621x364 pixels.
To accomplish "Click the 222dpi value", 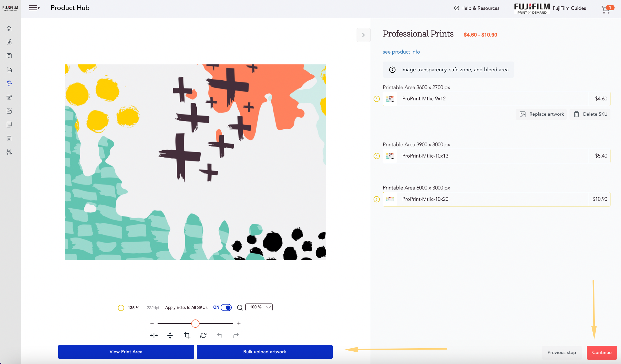I will coord(153,308).
